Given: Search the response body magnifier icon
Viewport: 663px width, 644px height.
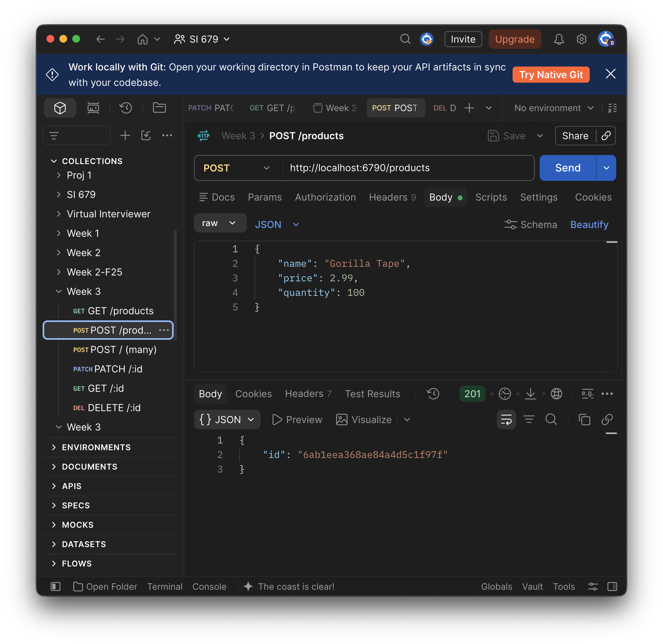Looking at the screenshot, I should pyautogui.click(x=551, y=419).
